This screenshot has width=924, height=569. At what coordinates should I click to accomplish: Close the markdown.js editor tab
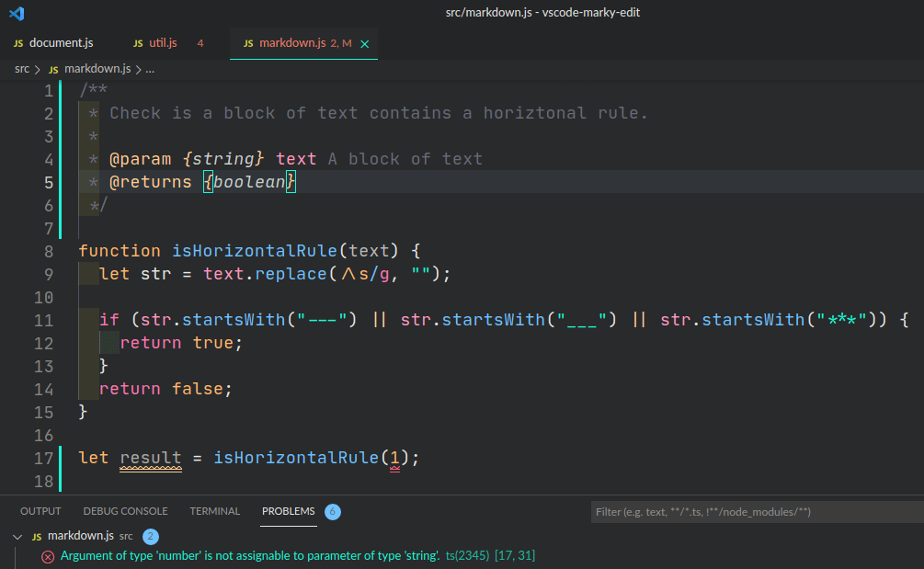364,42
